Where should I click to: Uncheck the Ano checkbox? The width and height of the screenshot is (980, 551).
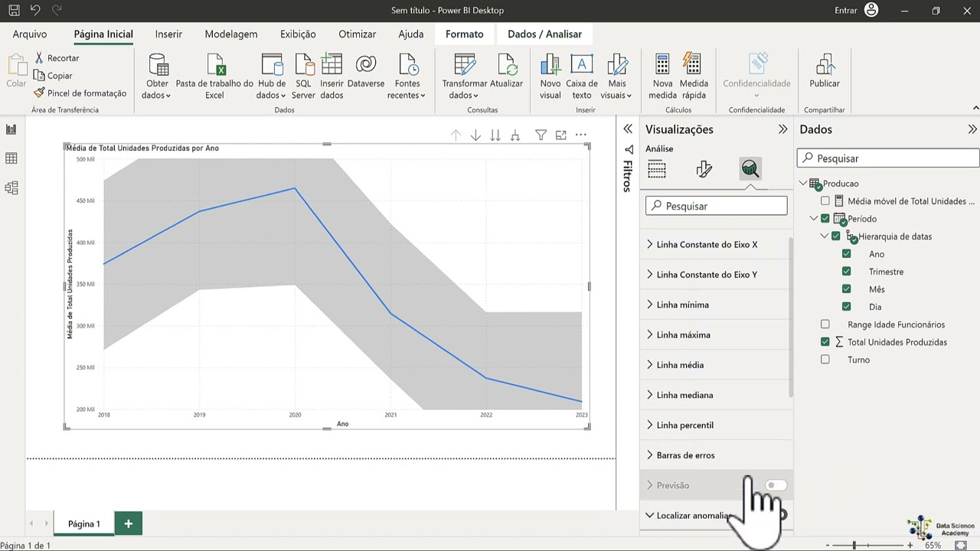[846, 254]
